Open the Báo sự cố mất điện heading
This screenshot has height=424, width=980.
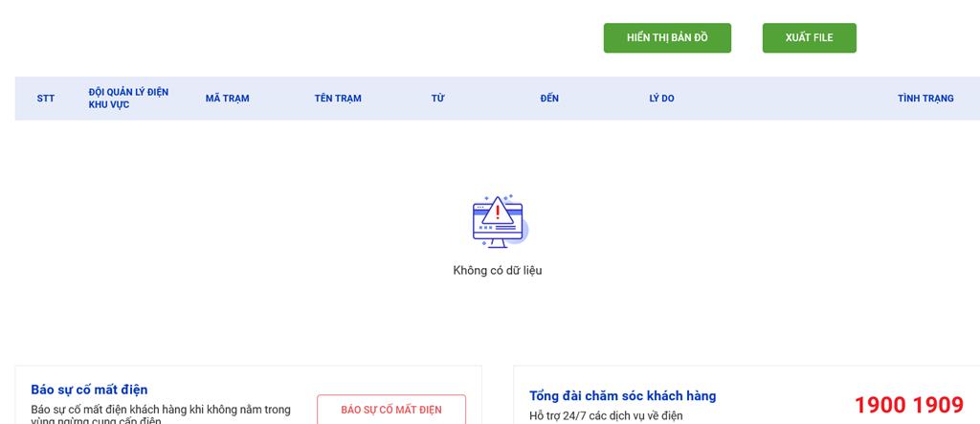tap(89, 390)
